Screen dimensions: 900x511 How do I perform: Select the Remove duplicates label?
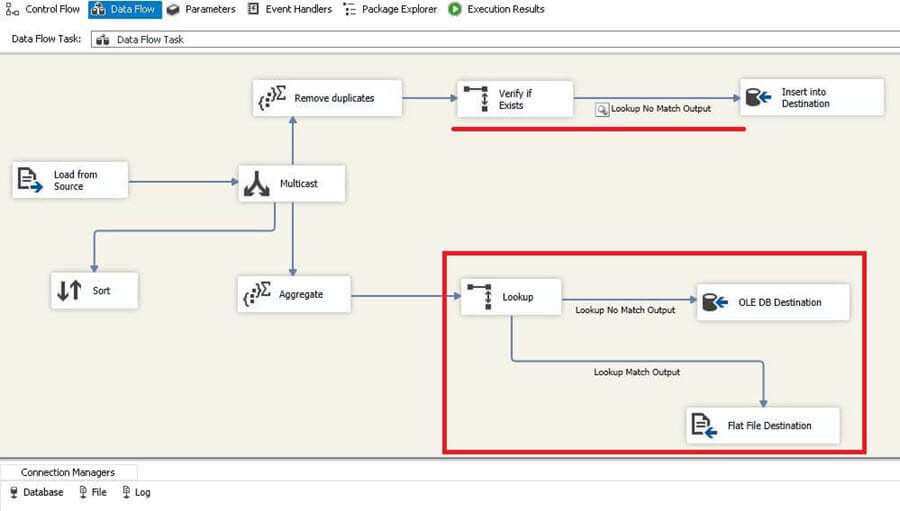[x=334, y=98]
